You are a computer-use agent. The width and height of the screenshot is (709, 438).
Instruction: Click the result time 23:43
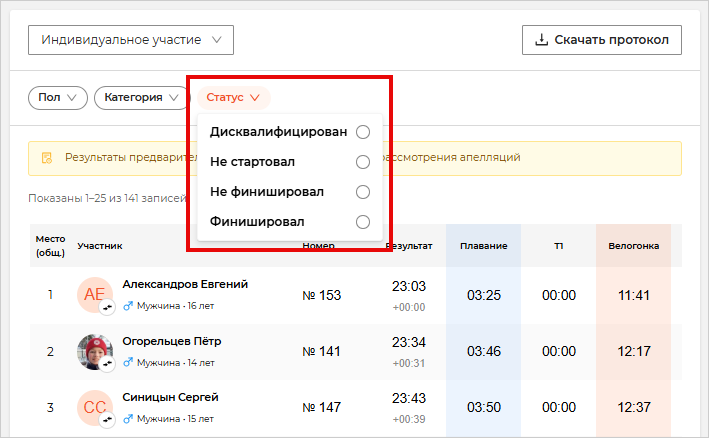pyautogui.click(x=409, y=398)
